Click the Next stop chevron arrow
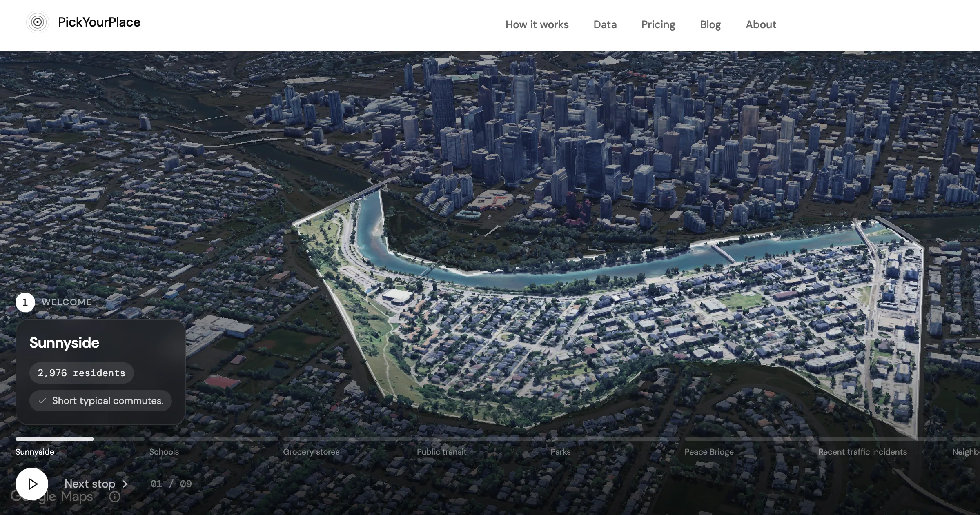Screen dimensions: 980x515 pos(125,484)
